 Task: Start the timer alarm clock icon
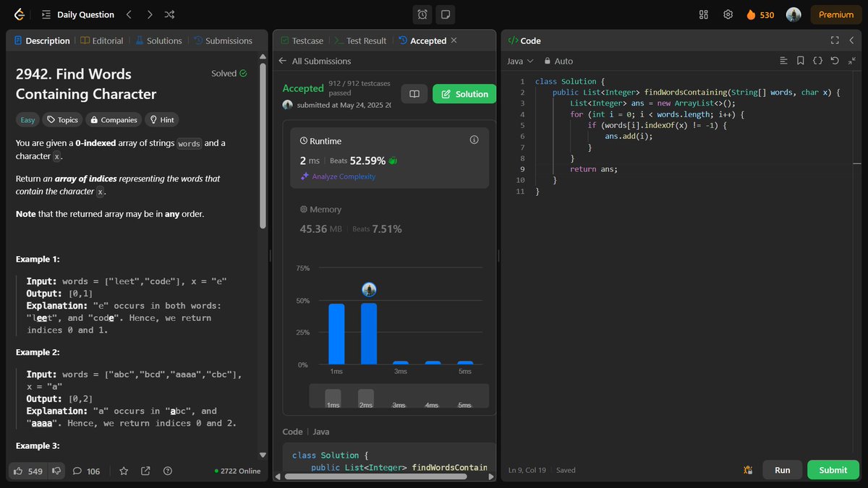click(422, 14)
